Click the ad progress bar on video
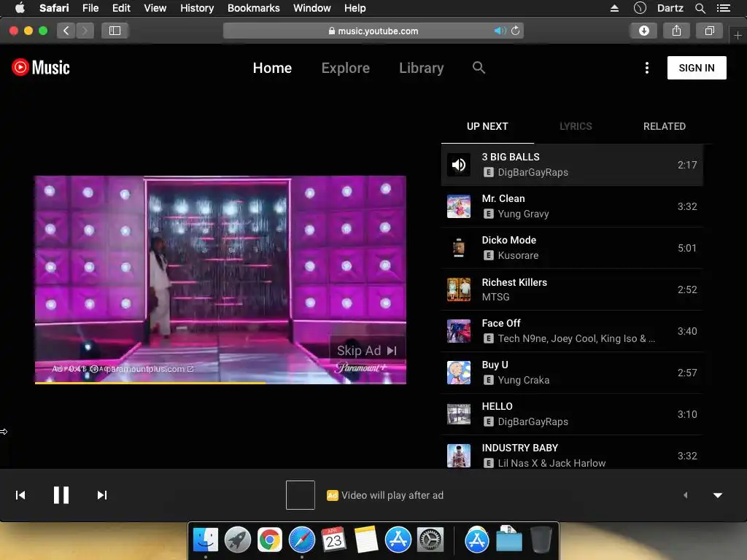 [x=220, y=382]
